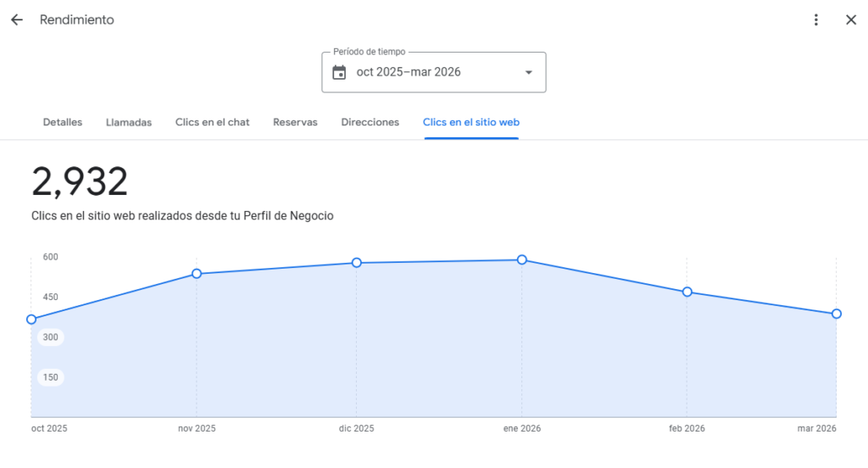Select the Clics en el sitio web tab
Image resolution: width=868 pixels, height=468 pixels.
471,122
